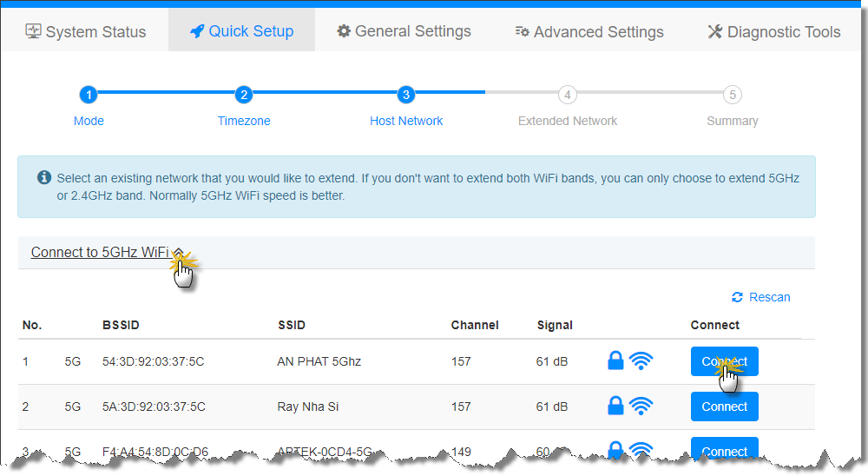This screenshot has height=476, width=868.
Task: Click the WiFi signal icon for AN PHAT 5Ghz
Action: pyautogui.click(x=641, y=360)
